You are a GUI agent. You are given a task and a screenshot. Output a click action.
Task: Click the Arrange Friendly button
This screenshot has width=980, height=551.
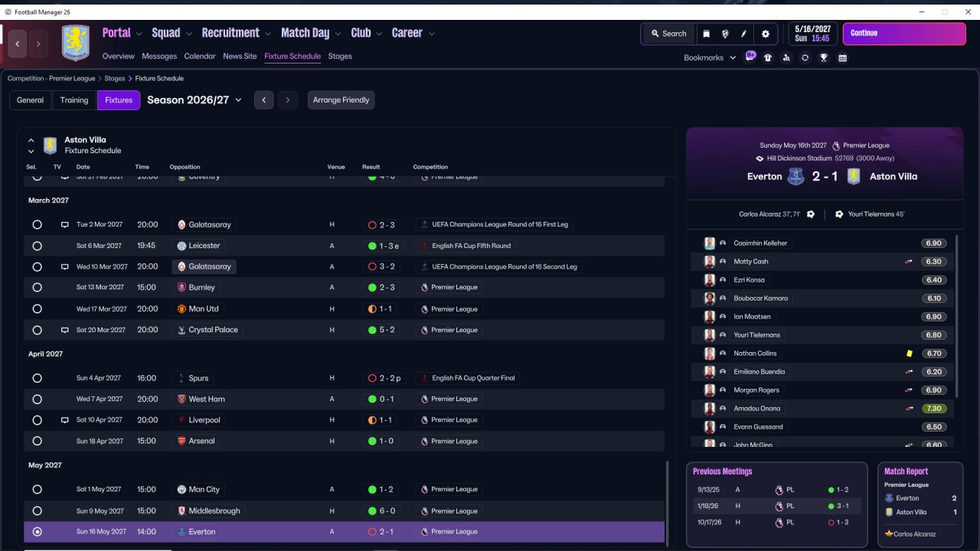coord(341,100)
